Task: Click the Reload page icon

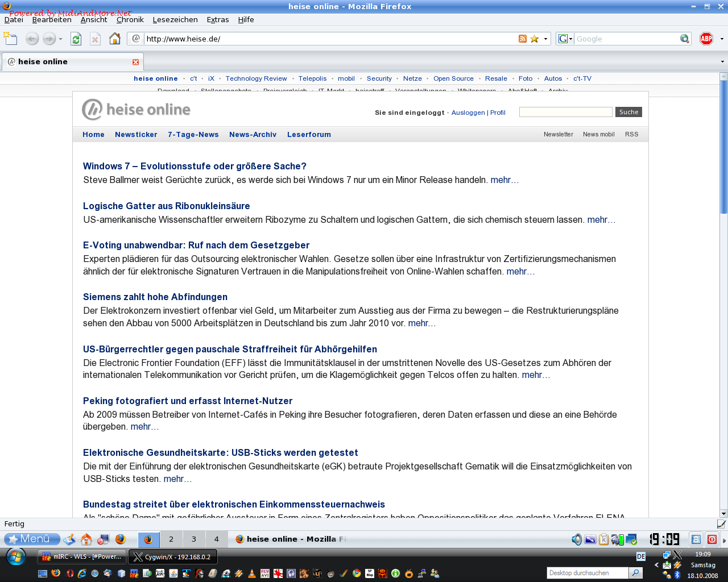Action: tap(76, 39)
